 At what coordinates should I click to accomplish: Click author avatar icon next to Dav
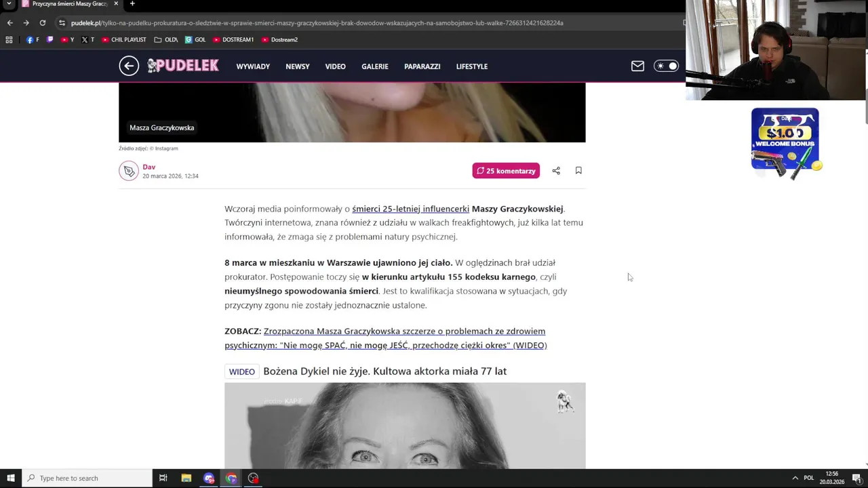[129, 171]
